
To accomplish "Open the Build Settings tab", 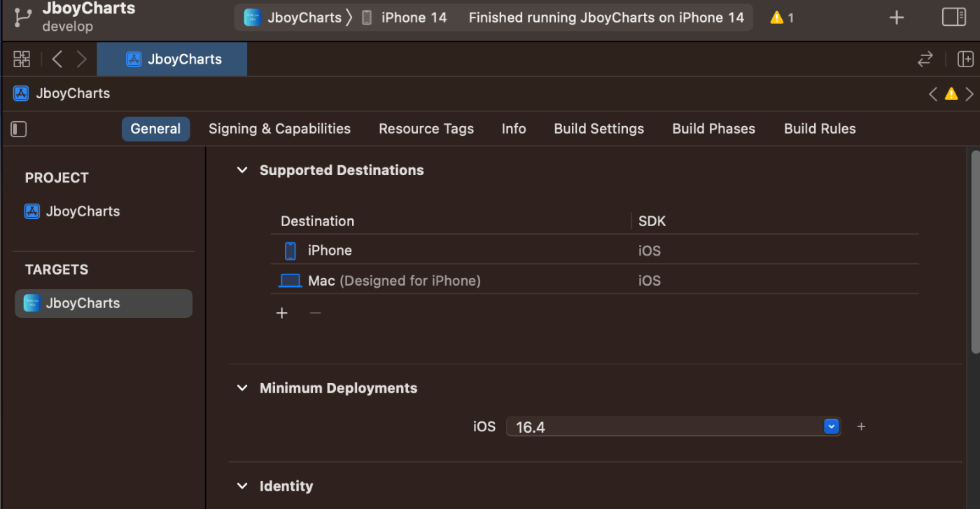I will pyautogui.click(x=598, y=129).
